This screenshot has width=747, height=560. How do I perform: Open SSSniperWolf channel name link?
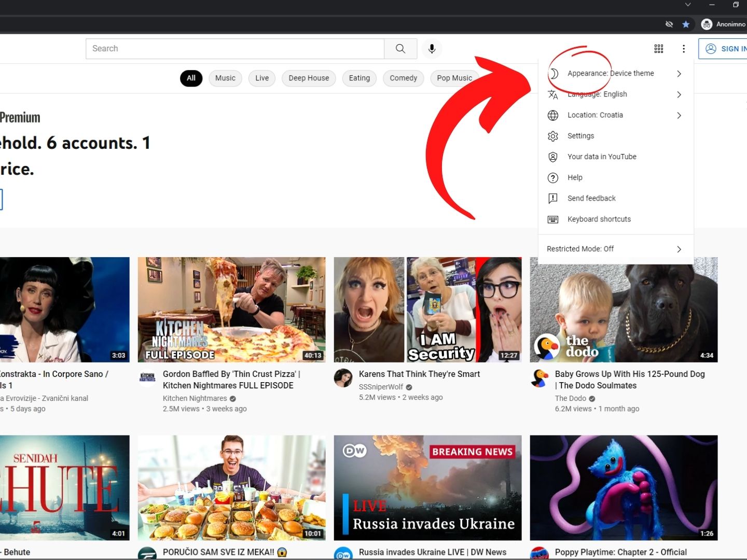coord(381,387)
